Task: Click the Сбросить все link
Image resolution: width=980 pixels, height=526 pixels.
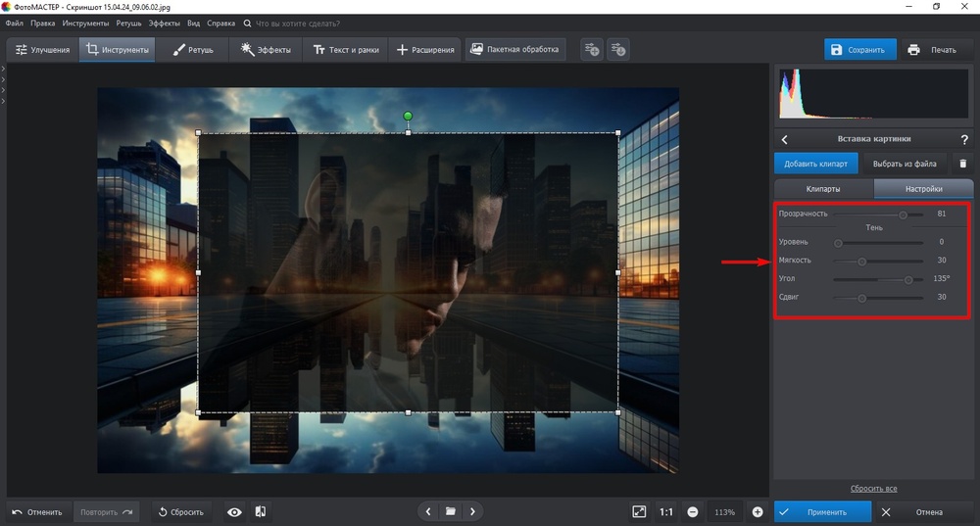Action: point(873,489)
